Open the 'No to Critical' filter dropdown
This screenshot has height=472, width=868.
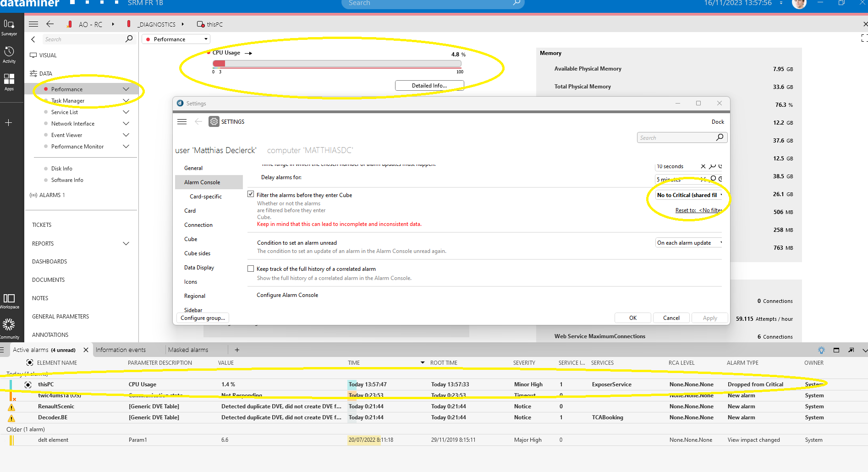coord(689,195)
